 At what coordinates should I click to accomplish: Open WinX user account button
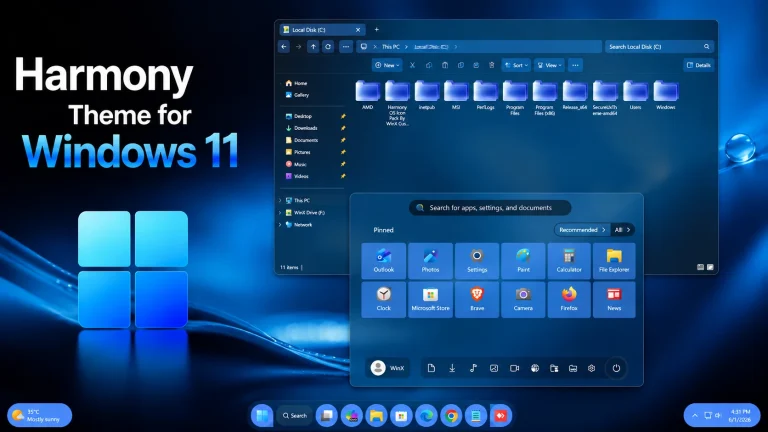click(x=387, y=368)
